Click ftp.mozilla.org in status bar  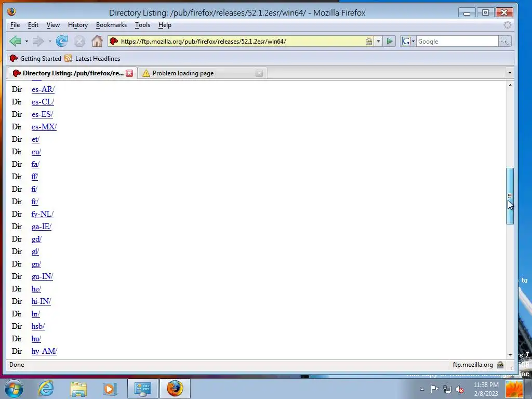click(x=473, y=365)
